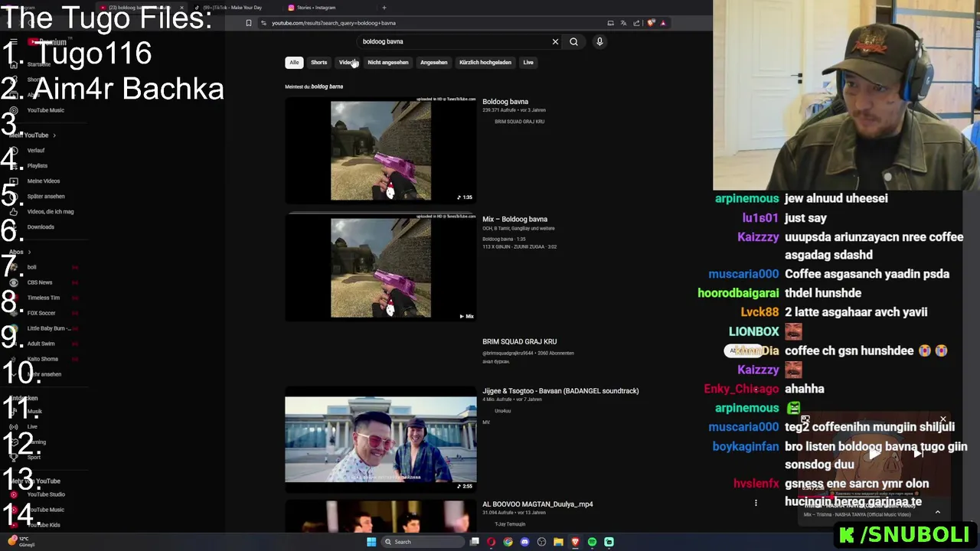Open 'Verlauf' in the sidebar
Image resolution: width=980 pixels, height=551 pixels.
[36, 151]
